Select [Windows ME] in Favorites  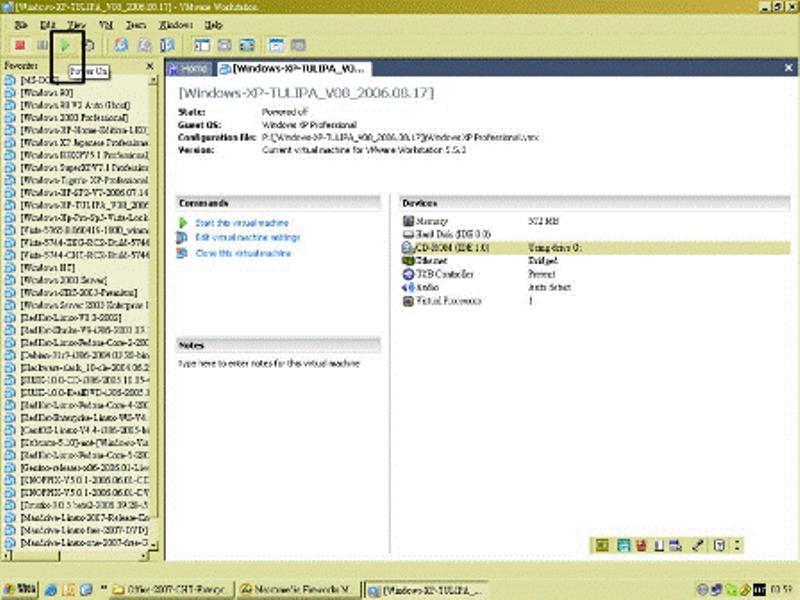coord(47,267)
